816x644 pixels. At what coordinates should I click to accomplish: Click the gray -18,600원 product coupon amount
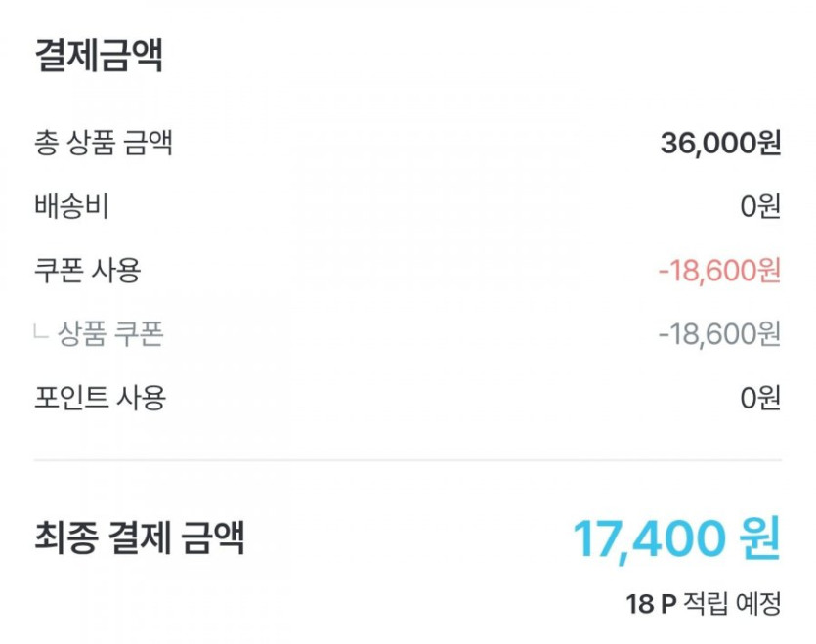pyautogui.click(x=719, y=334)
